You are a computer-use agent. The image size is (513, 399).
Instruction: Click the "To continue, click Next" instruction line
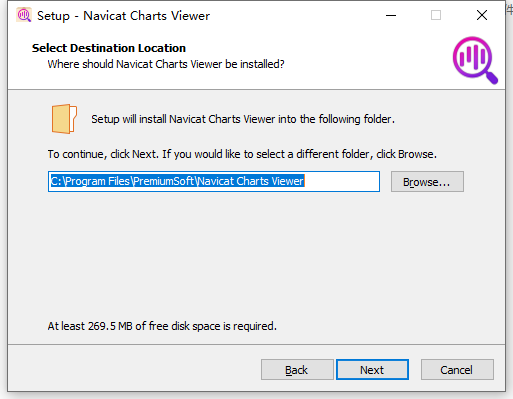[x=242, y=154]
